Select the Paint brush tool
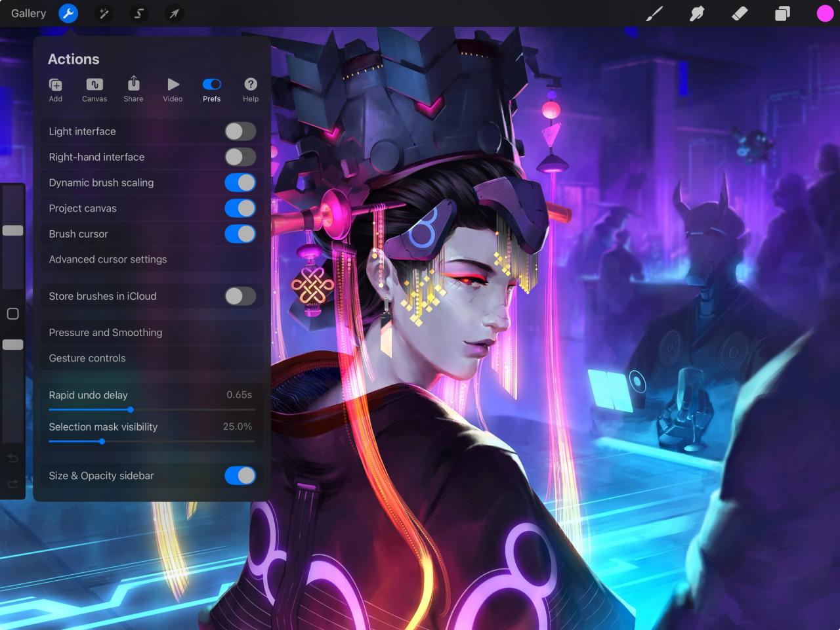 coord(654,13)
